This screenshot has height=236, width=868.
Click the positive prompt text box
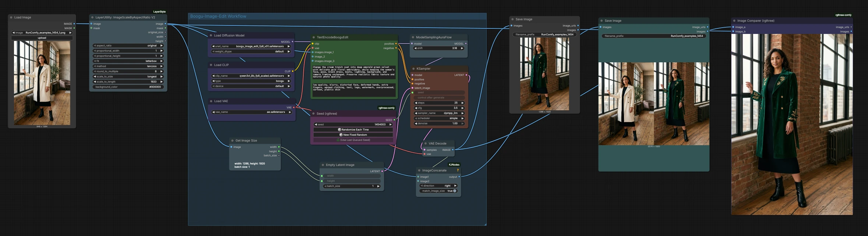(x=354, y=73)
